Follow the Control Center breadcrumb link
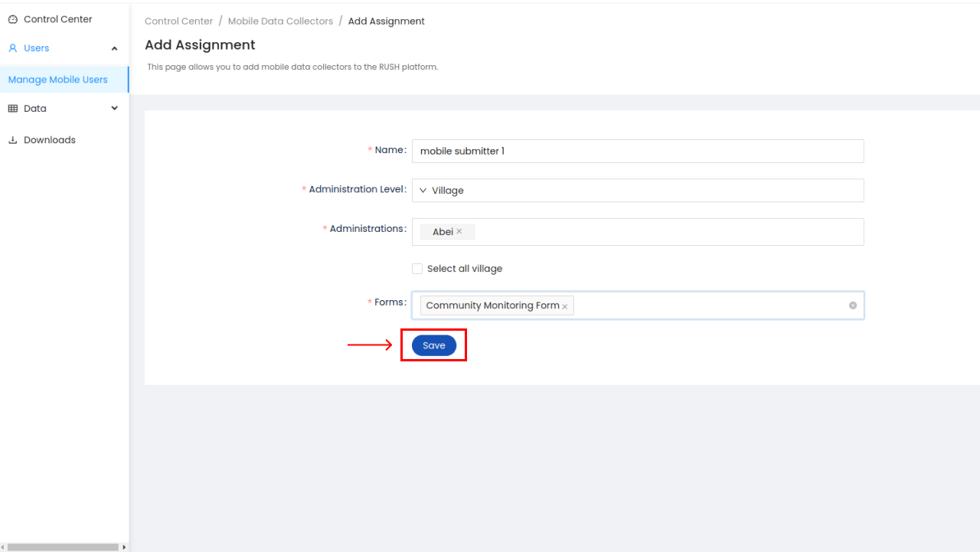The width and height of the screenshot is (980, 552). (178, 21)
